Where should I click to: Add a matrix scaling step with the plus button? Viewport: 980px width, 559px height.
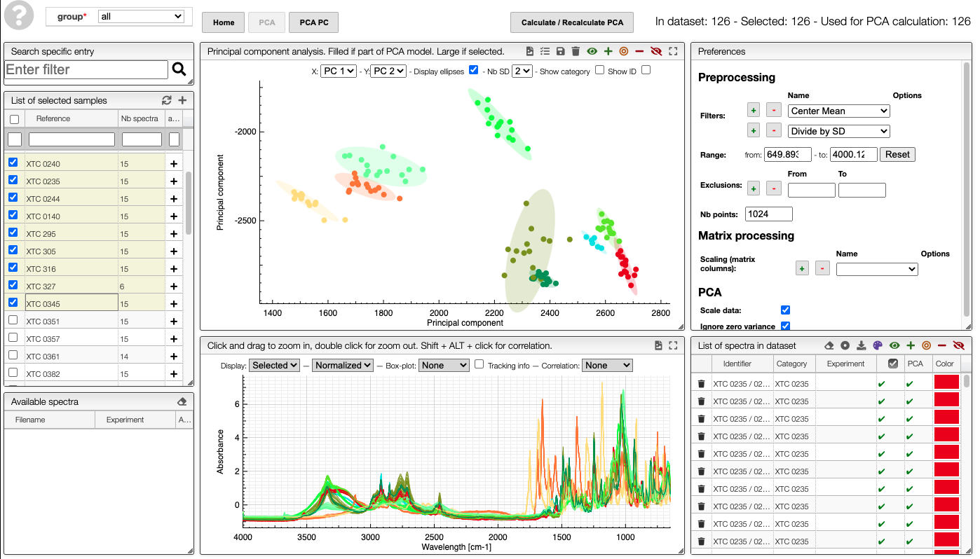point(803,268)
